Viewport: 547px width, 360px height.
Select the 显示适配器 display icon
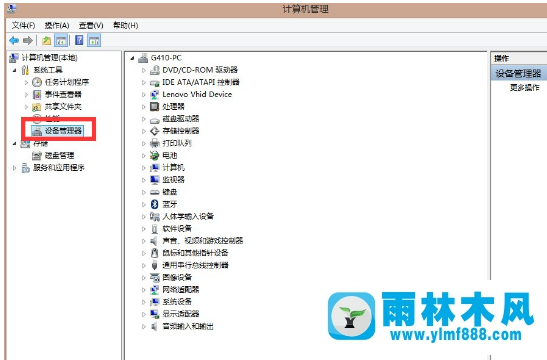(x=155, y=314)
